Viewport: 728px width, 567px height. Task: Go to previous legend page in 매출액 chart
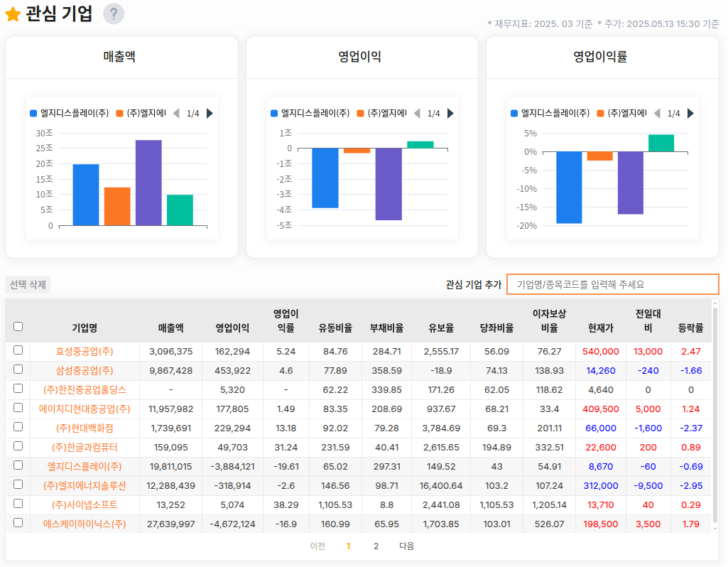coord(176,113)
